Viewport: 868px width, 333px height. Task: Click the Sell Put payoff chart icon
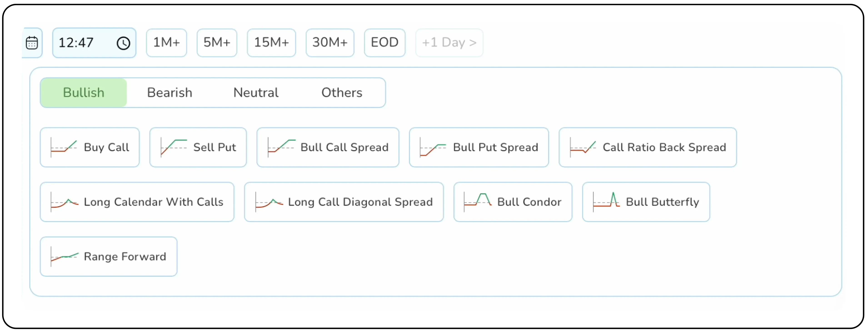(174, 147)
